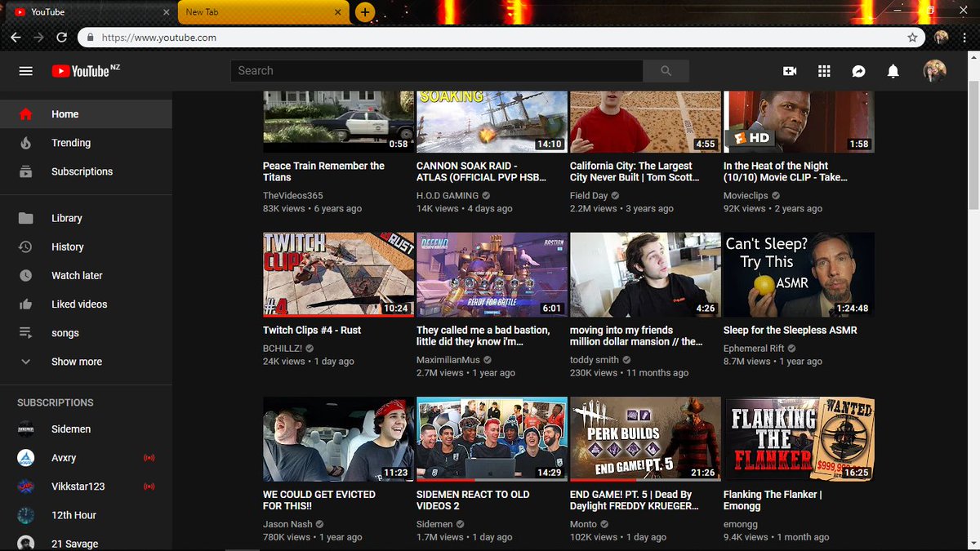
Task: Close the New Tab tab
Action: 340,12
